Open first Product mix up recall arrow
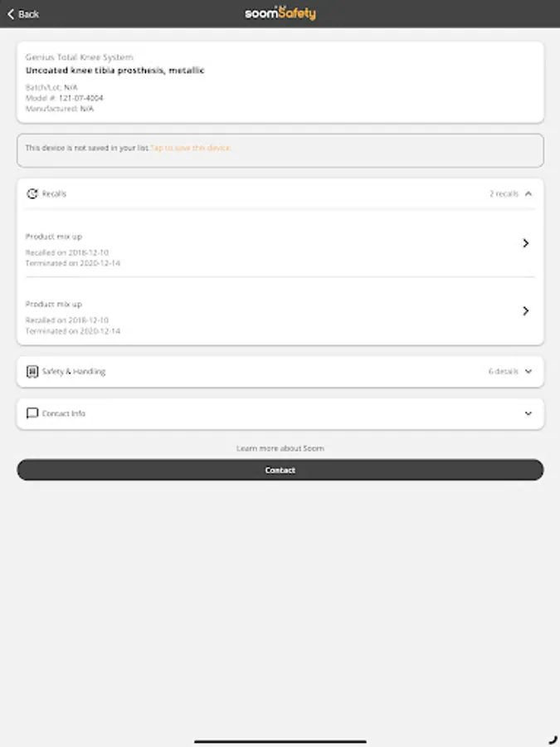The height and width of the screenshot is (747, 560). coord(525,243)
